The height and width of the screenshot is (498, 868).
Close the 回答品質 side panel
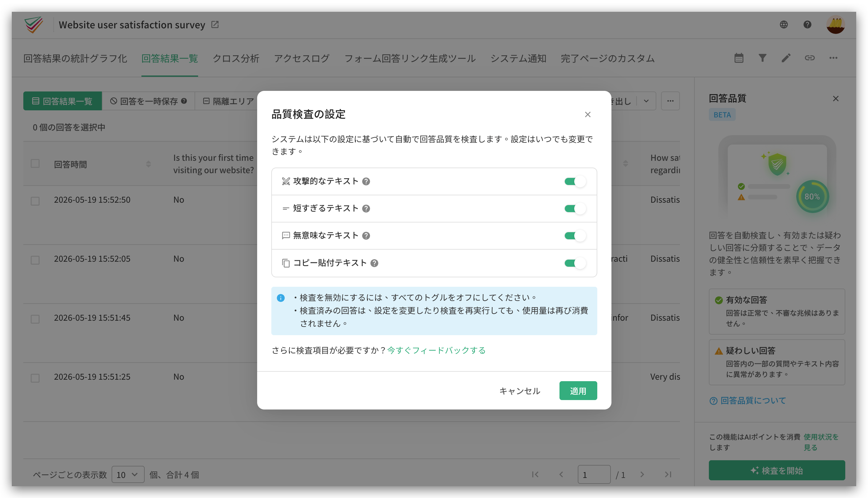836,99
